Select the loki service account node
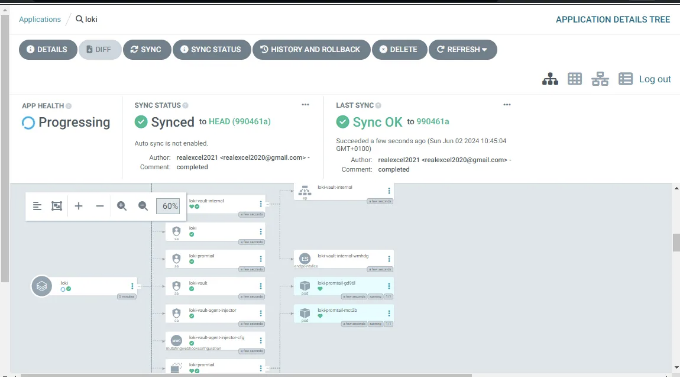The image size is (680, 377). pyautogui.click(x=215, y=232)
